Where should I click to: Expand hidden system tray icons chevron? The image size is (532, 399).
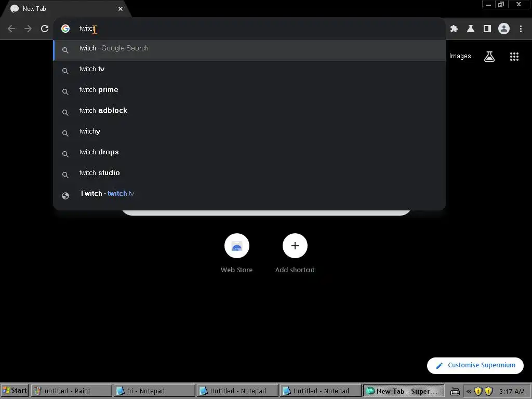point(469,391)
